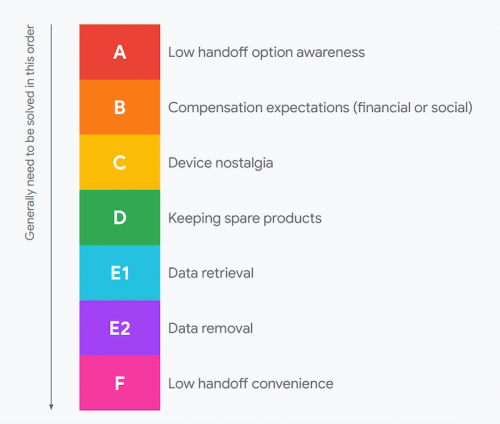
Task: Click the downward arrowhead of vertical line
Action: [51, 407]
